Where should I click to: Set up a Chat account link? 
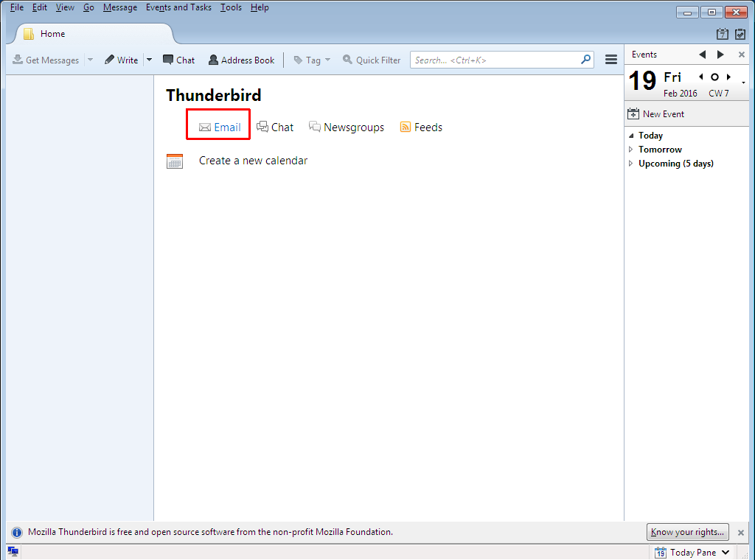(275, 127)
